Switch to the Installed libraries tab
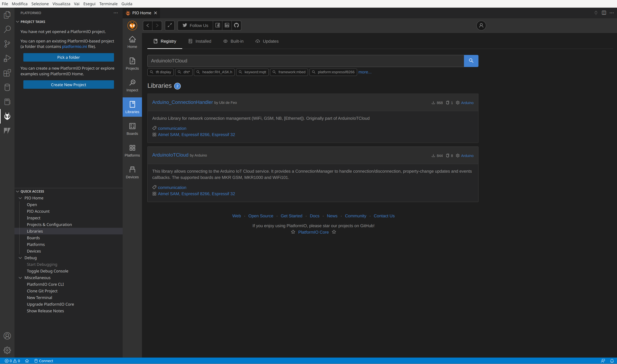 click(200, 41)
